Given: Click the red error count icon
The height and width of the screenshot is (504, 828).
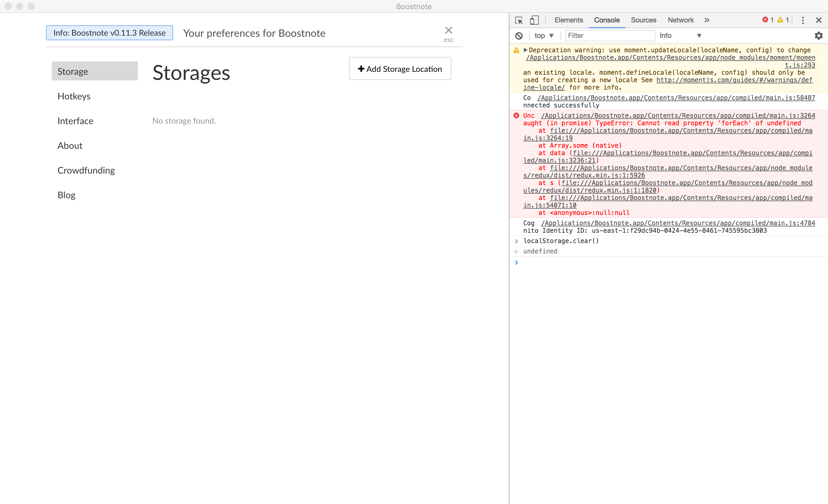Looking at the screenshot, I should 765,20.
